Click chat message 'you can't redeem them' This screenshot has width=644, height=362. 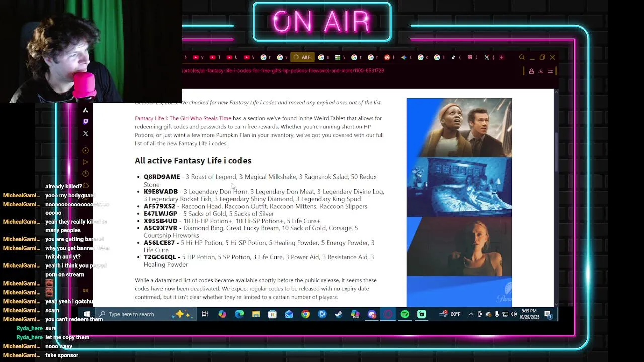point(74,319)
